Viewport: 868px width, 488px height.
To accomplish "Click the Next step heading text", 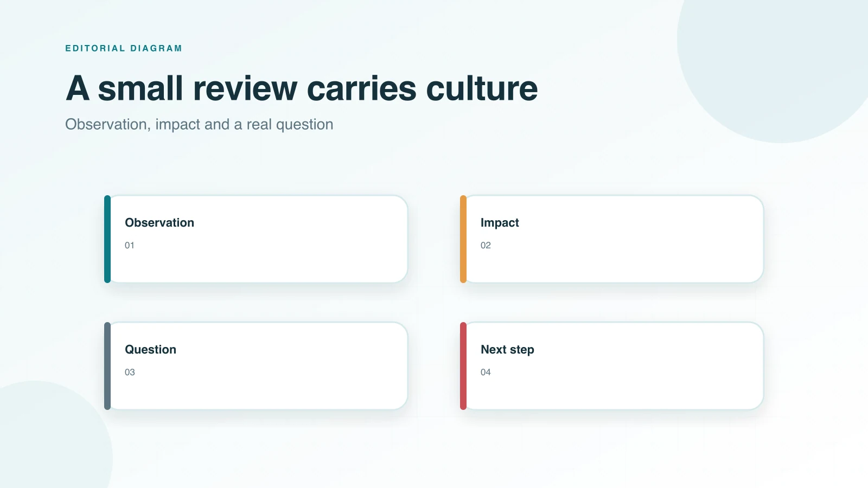I will coord(507,350).
